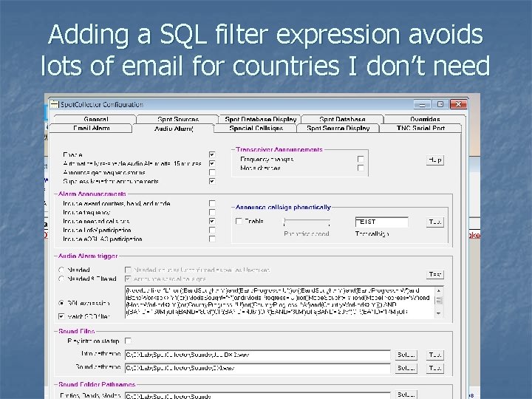The height and width of the screenshot is (399, 532).
Task: Click inside the SQL expression text box
Action: point(279,302)
